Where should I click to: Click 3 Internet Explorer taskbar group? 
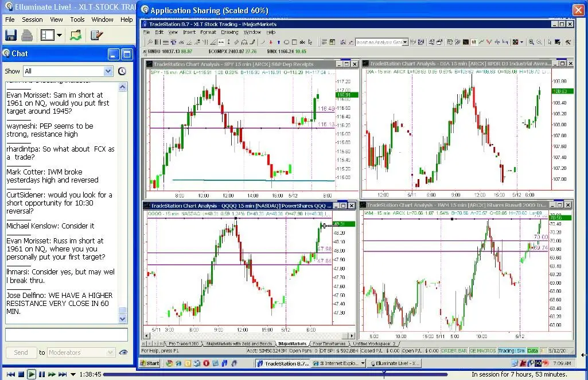click(x=338, y=363)
